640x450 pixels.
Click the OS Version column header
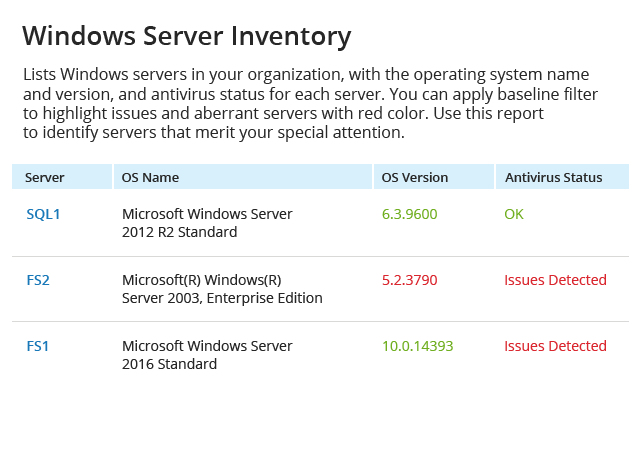[x=433, y=177]
